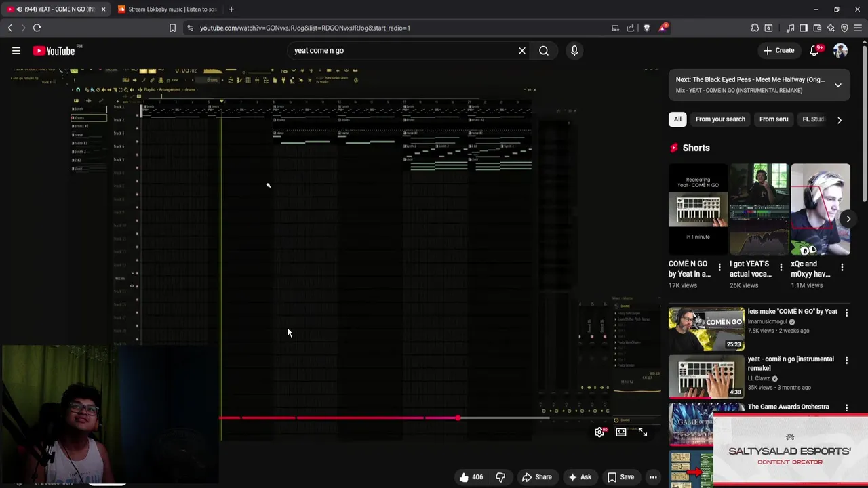This screenshot has height=488, width=868.
Task: Open the browser extensions puzzle icon
Action: (x=755, y=28)
